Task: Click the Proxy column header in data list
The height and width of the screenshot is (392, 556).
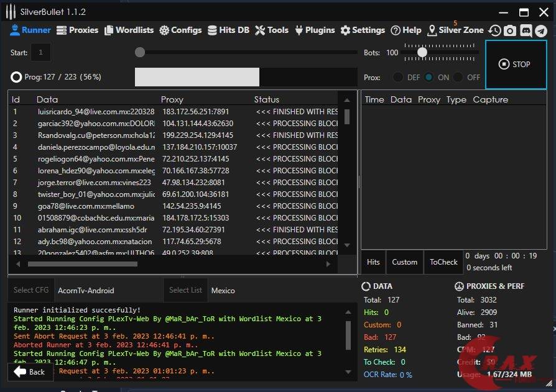Action: click(172, 99)
